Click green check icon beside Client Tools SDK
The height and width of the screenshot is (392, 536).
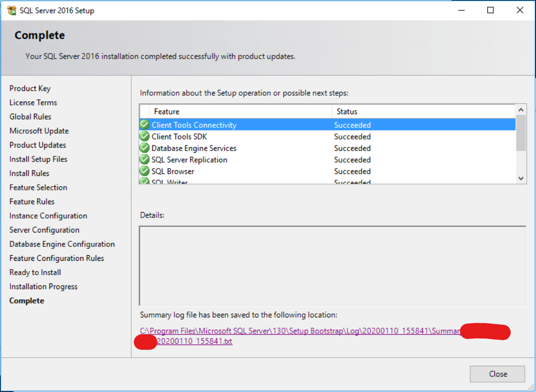(145, 136)
